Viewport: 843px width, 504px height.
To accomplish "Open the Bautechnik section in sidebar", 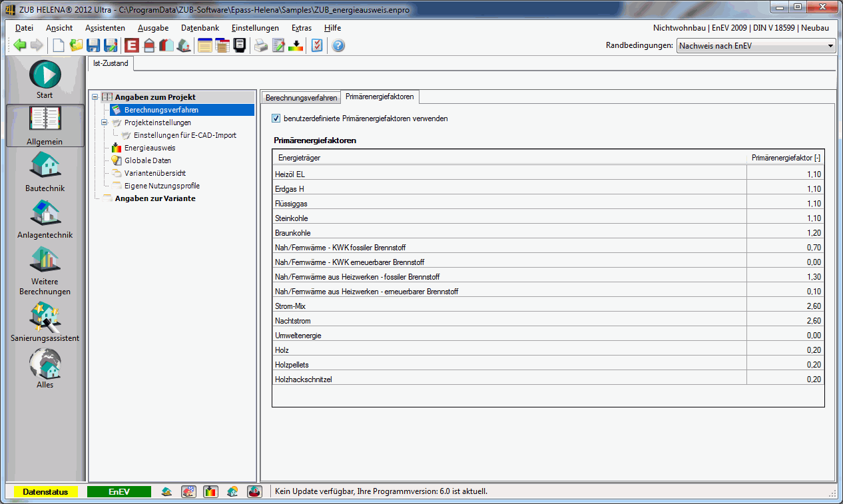I will click(x=45, y=172).
